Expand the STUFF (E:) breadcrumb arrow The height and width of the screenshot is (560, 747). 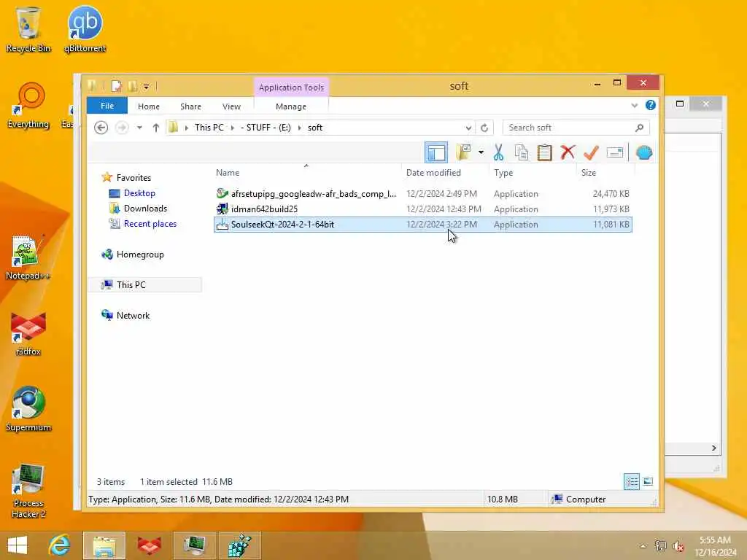300,128
